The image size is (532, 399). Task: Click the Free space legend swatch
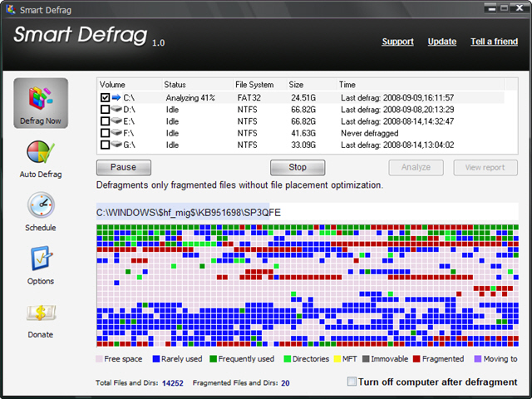(x=99, y=358)
